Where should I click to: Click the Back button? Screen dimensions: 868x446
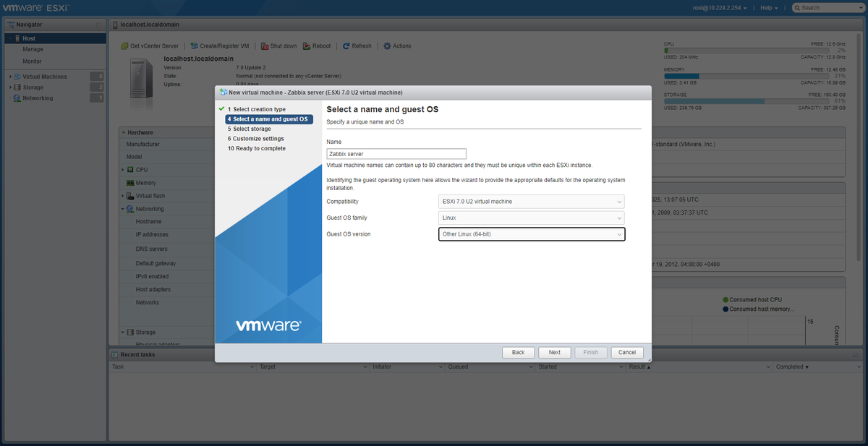(518, 352)
